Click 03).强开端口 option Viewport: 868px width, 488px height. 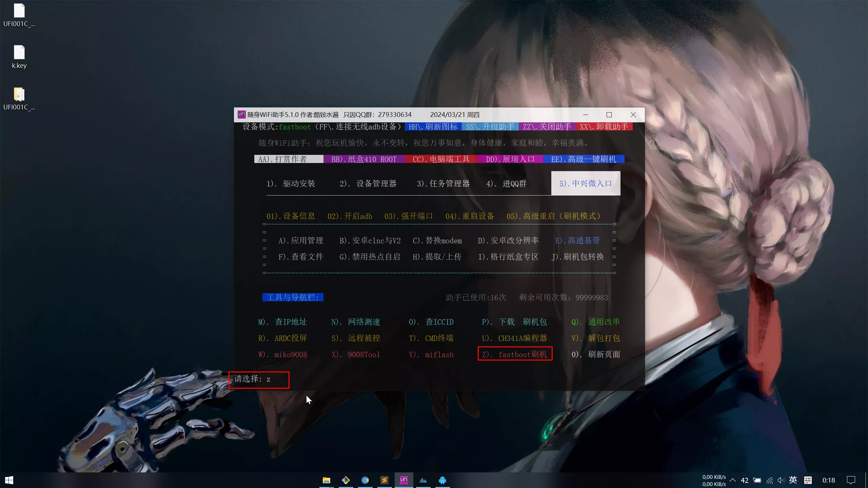pos(409,216)
